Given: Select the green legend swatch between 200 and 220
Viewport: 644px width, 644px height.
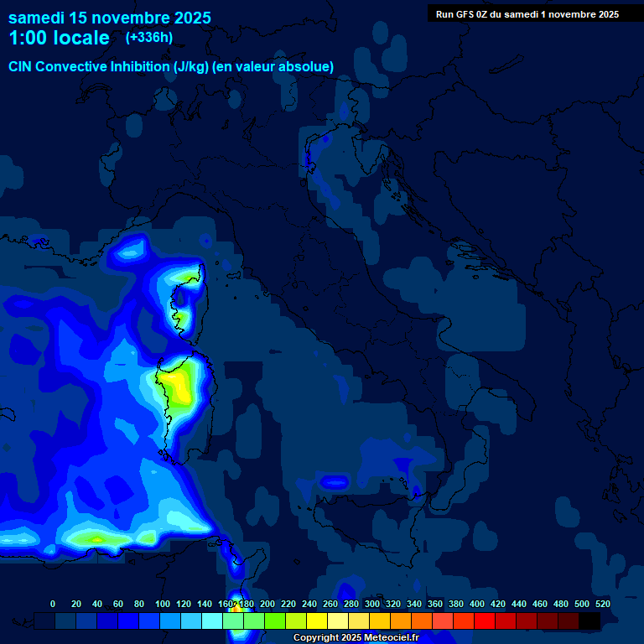Looking at the screenshot, I should click(275, 621).
